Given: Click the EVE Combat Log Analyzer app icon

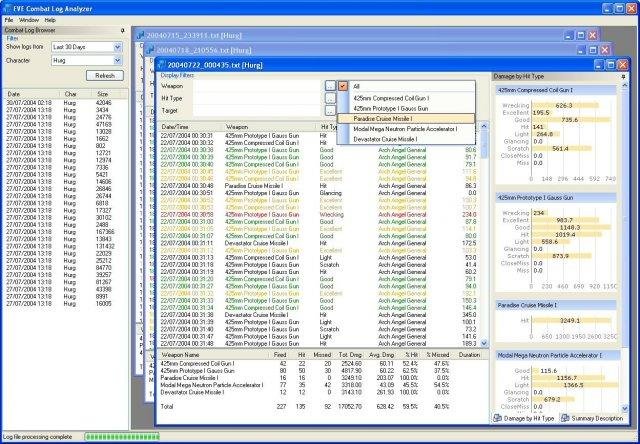Looking at the screenshot, I should click(x=7, y=8).
